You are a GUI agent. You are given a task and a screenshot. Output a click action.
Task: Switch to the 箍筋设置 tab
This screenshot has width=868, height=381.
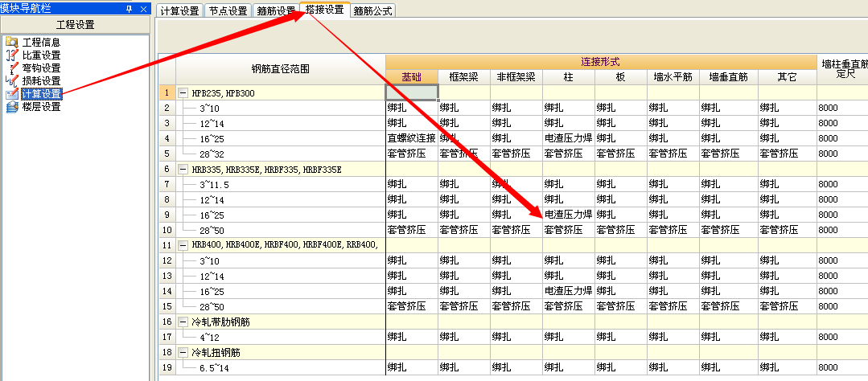276,10
